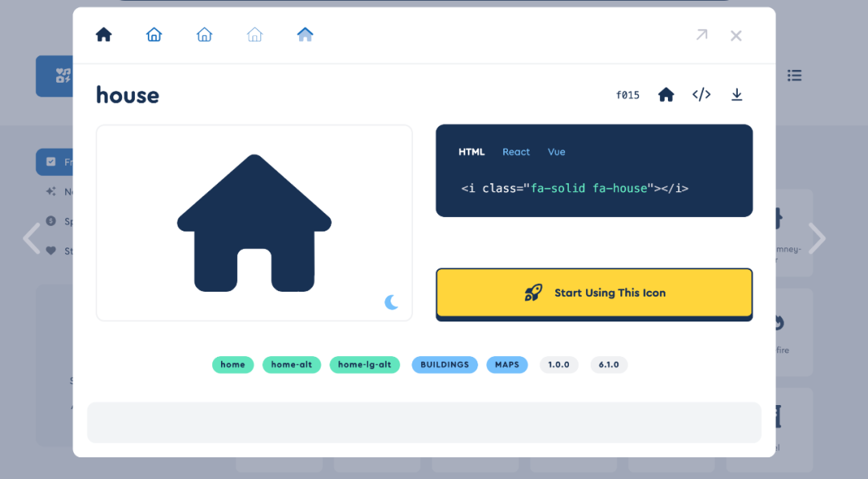Click the home-lg-alt alias tag

point(365,365)
